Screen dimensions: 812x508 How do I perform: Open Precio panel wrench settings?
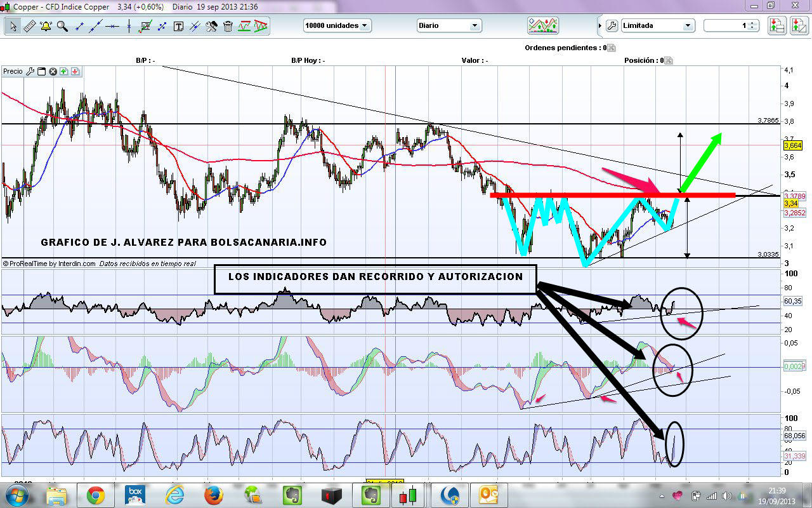point(30,72)
